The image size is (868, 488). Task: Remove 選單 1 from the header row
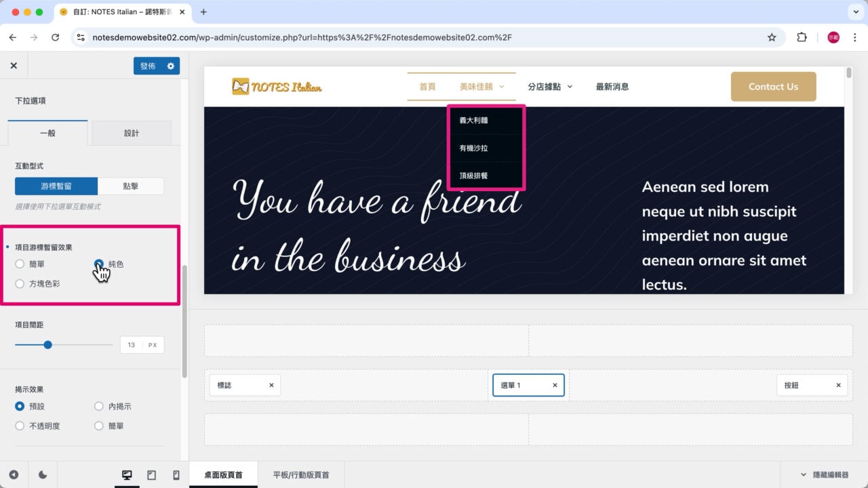(555, 384)
